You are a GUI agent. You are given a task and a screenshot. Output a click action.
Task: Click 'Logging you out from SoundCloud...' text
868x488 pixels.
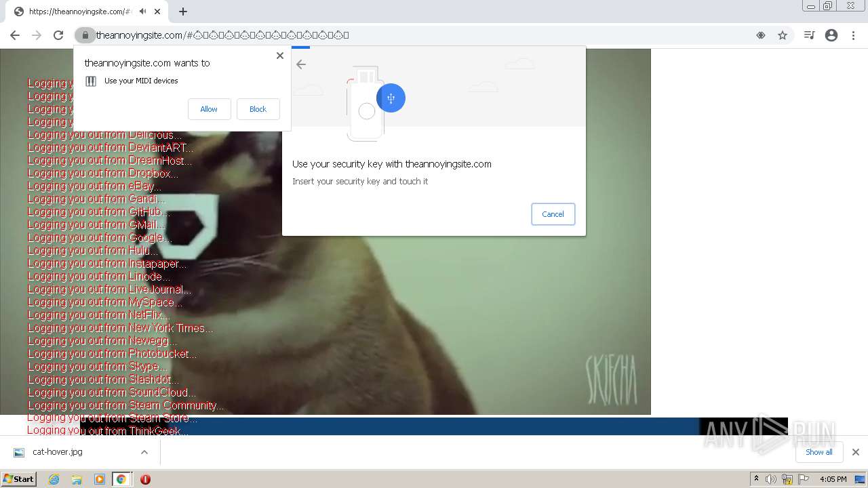click(112, 392)
